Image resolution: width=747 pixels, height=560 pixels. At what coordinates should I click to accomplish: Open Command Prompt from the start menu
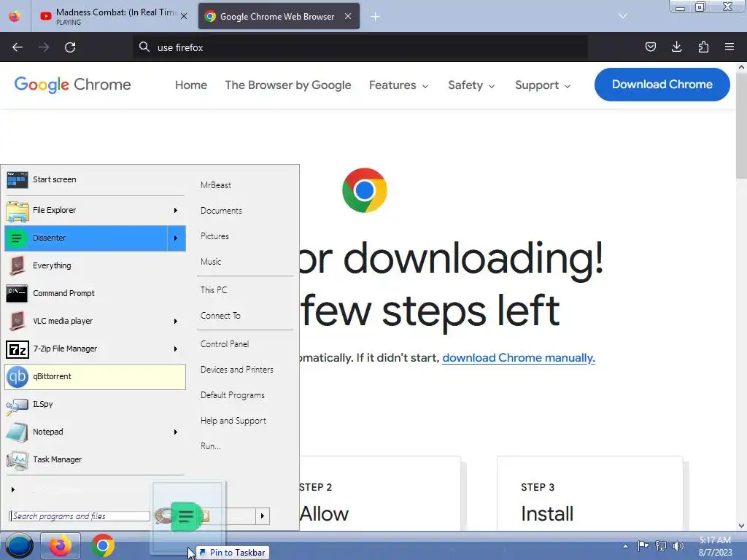tap(94, 293)
